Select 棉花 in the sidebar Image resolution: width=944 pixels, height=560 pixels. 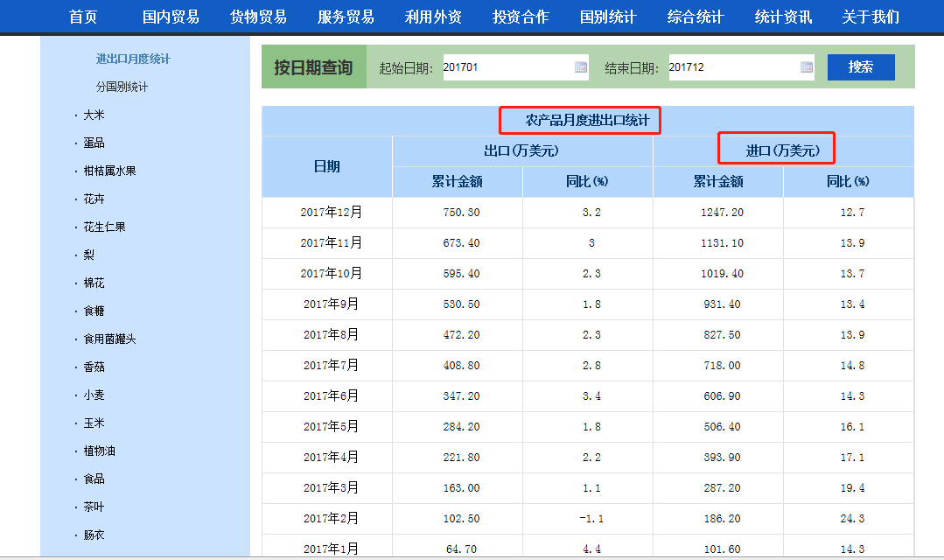(94, 283)
